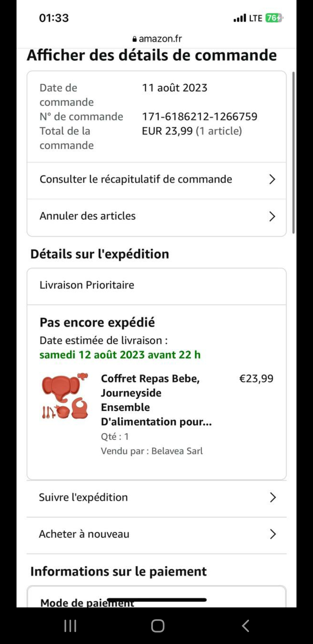This screenshot has width=313, height=644.
Task: Tap the padlock icon beside amazon.fr
Action: click(134, 39)
